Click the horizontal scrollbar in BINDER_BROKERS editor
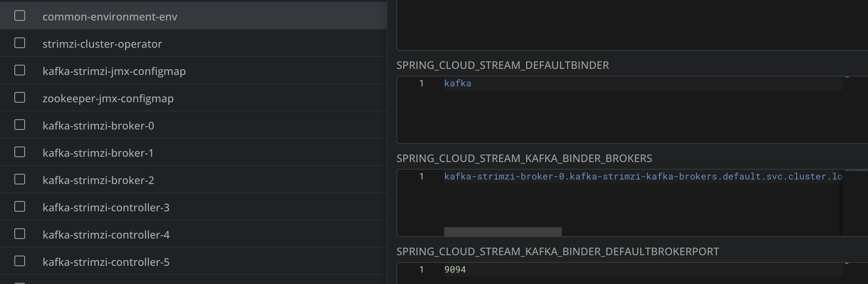868x284 pixels. (x=503, y=232)
